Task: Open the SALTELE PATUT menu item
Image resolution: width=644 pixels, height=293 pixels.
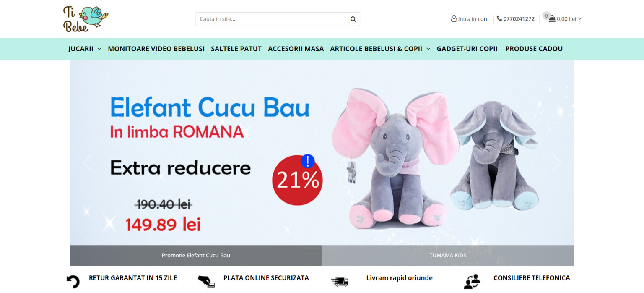Action: pos(236,49)
